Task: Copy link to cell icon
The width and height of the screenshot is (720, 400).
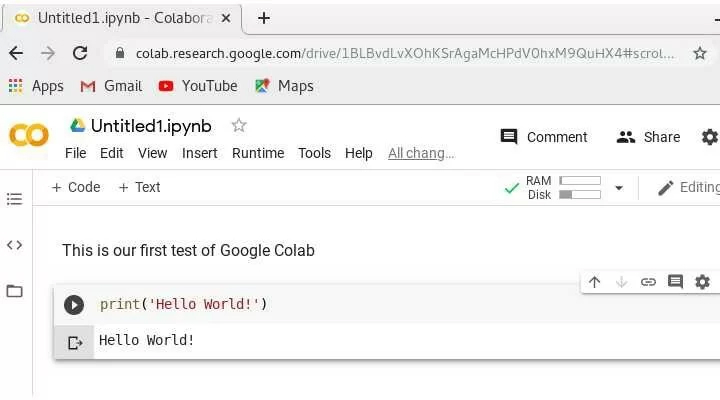Action: (x=648, y=282)
